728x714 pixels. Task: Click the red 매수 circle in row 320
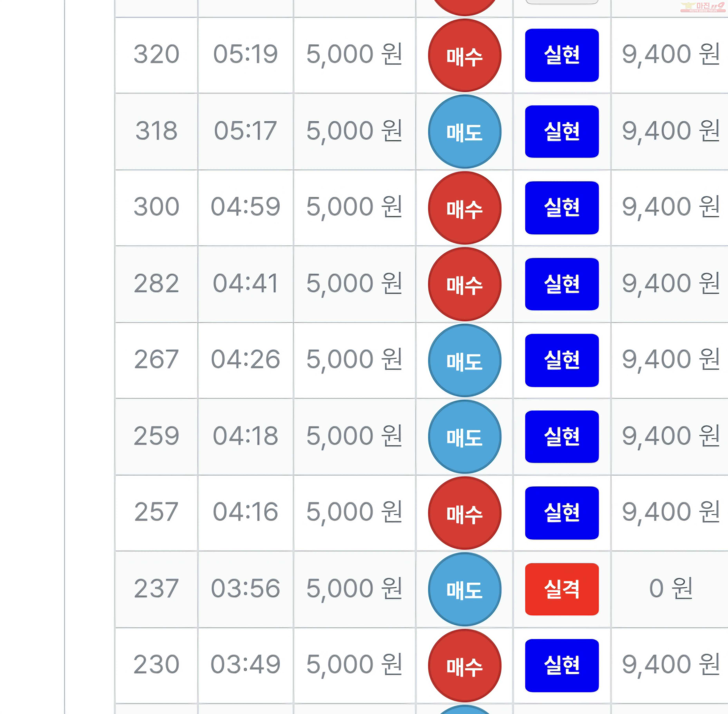465,56
